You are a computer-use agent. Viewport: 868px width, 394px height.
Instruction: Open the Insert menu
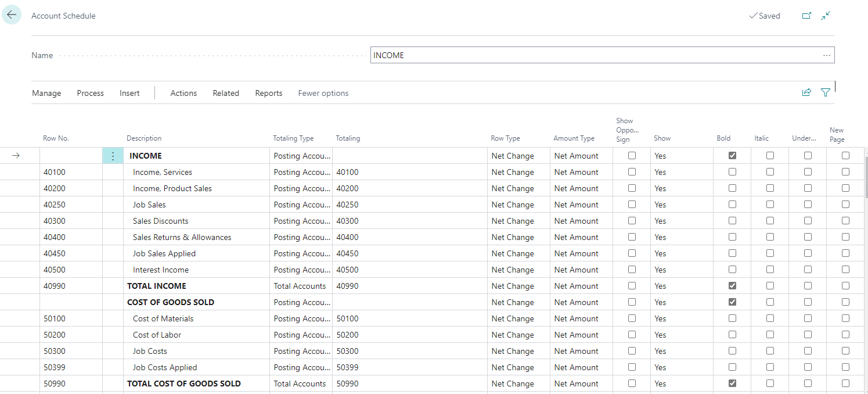click(129, 93)
